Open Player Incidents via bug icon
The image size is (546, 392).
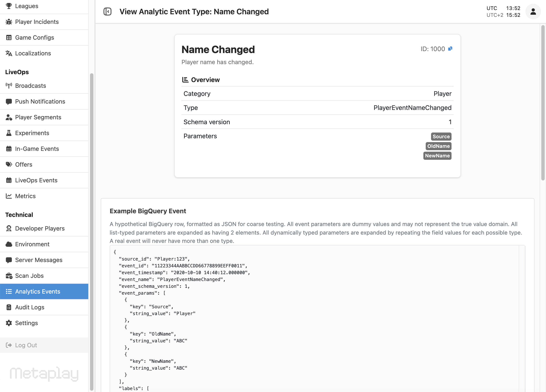pos(9,22)
